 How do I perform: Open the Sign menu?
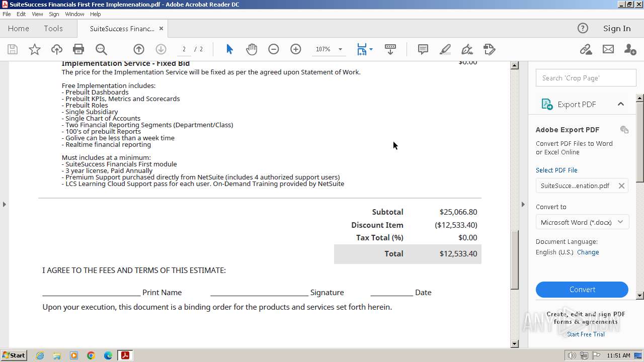pos(54,14)
